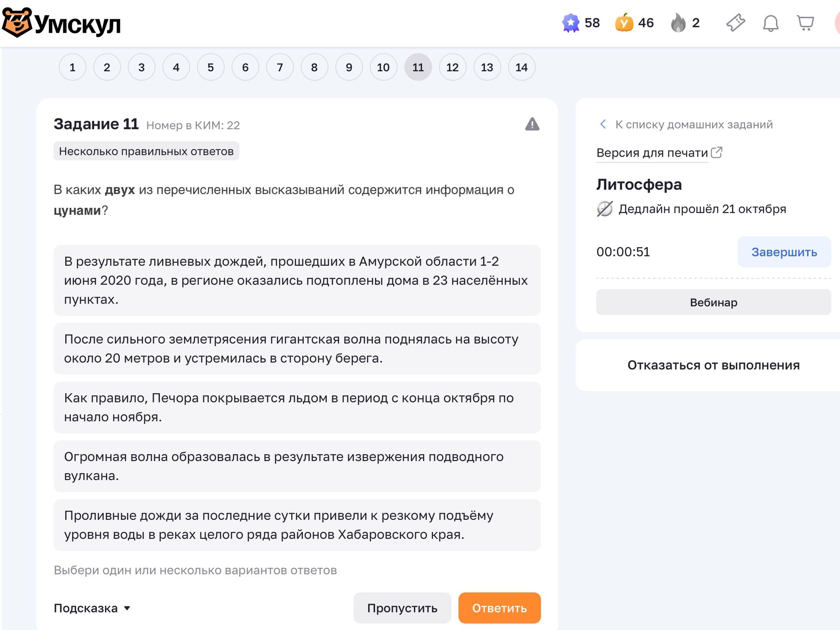Click Отказаться от выполнения

point(714,365)
